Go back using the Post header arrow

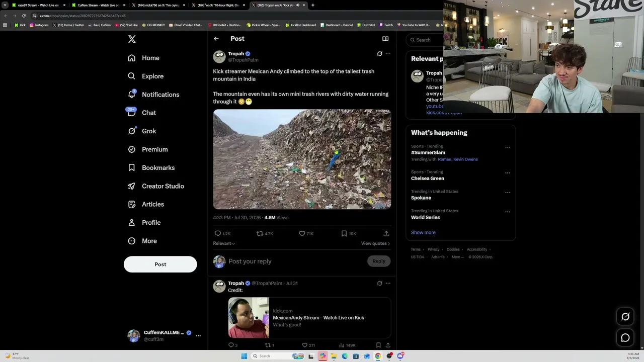pyautogui.click(x=216, y=39)
